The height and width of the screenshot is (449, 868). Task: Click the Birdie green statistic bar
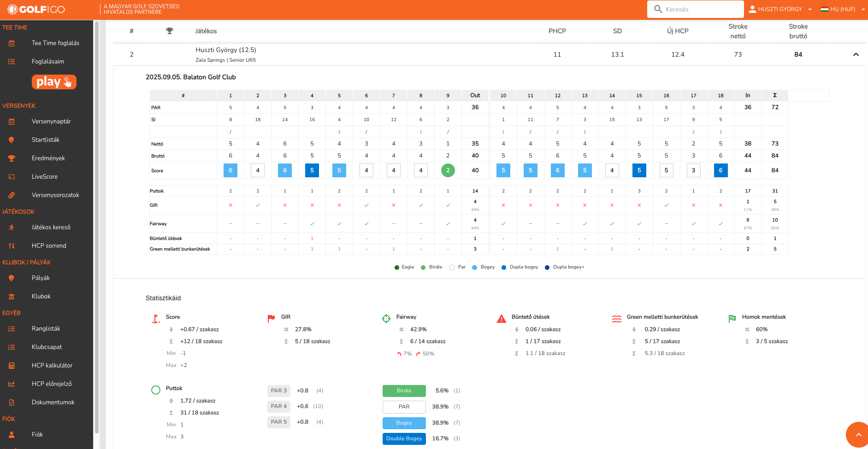(x=404, y=391)
